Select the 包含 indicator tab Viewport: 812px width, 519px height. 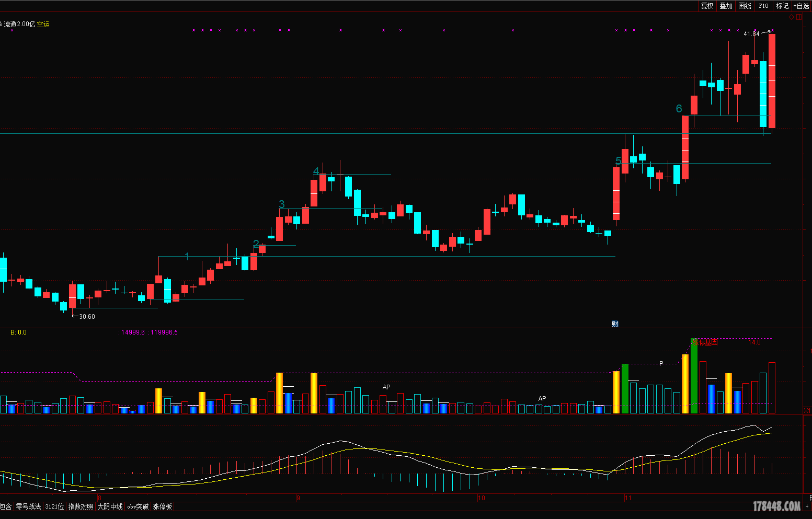[5, 506]
